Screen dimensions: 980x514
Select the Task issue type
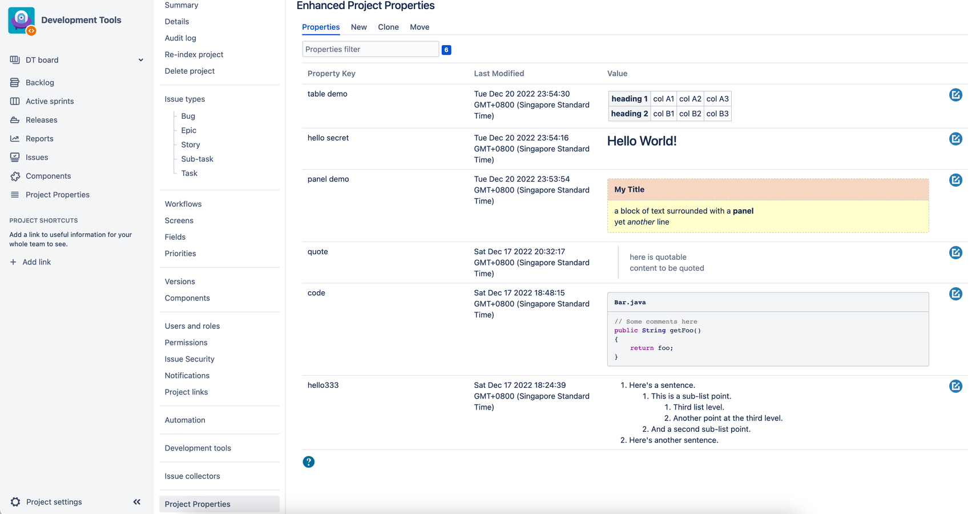coord(189,173)
